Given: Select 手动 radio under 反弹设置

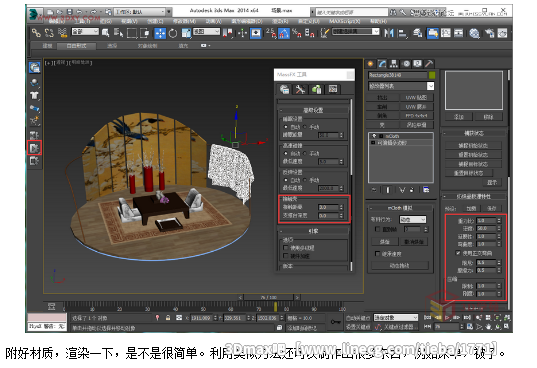Looking at the screenshot, I should pos(304,180).
